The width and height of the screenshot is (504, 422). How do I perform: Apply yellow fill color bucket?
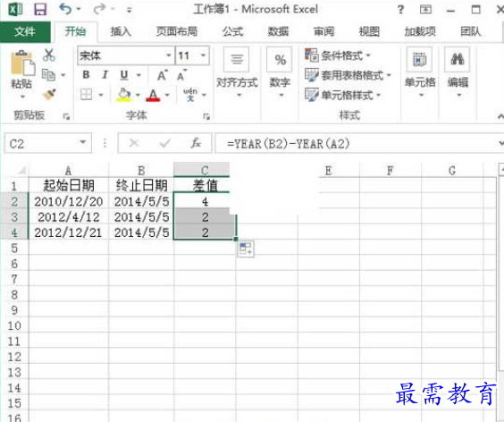tap(124, 95)
